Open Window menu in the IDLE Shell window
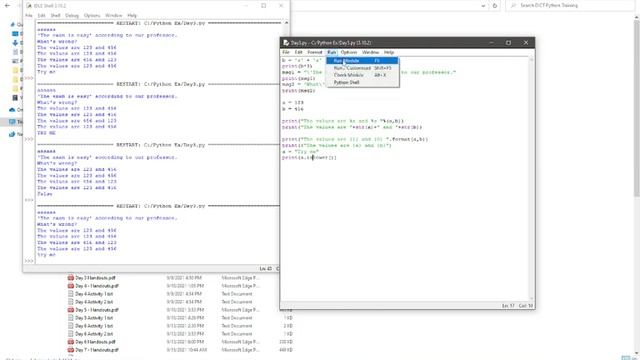640x360 pixels. tap(113, 16)
